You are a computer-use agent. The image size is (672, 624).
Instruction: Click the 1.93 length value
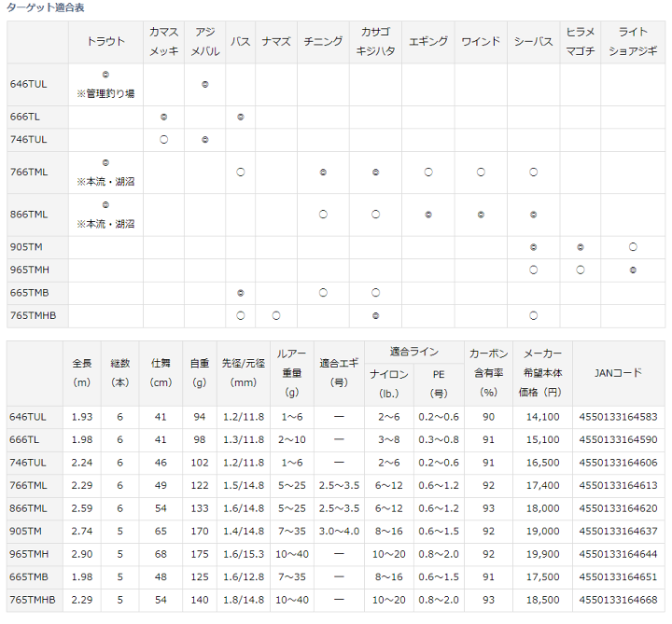[x=82, y=417]
